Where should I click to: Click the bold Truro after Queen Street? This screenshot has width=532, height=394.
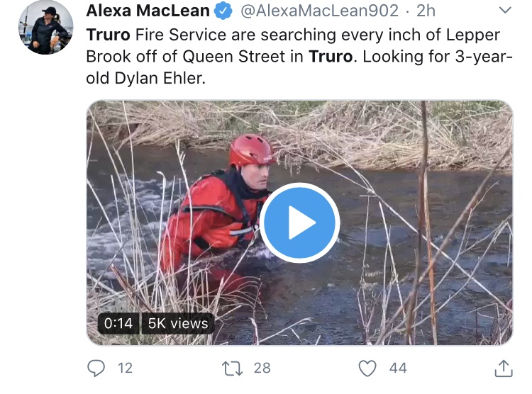coord(331,56)
